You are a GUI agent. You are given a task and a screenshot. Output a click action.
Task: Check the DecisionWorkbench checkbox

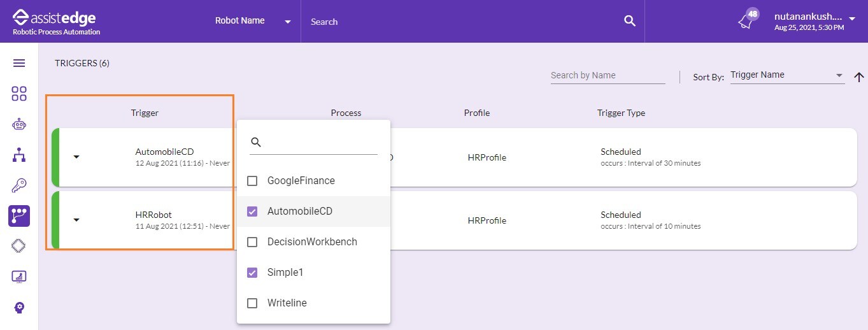[x=252, y=242]
